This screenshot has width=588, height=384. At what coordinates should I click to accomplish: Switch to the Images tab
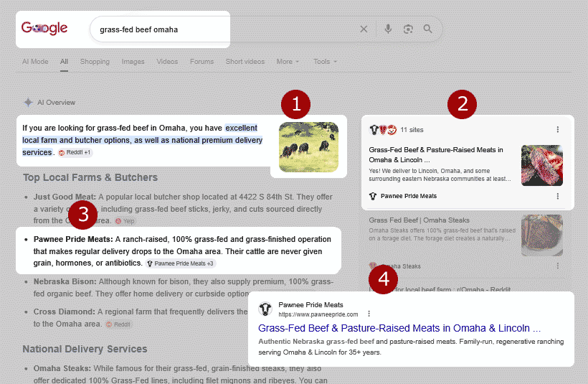(x=133, y=62)
